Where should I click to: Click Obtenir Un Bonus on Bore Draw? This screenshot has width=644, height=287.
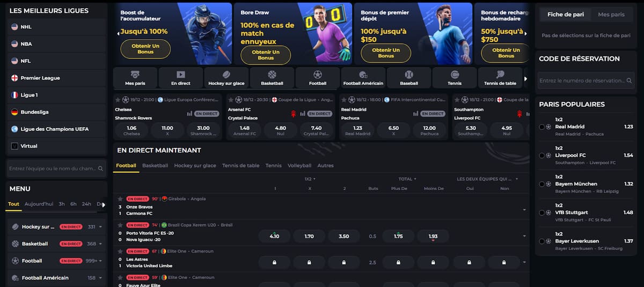point(266,55)
